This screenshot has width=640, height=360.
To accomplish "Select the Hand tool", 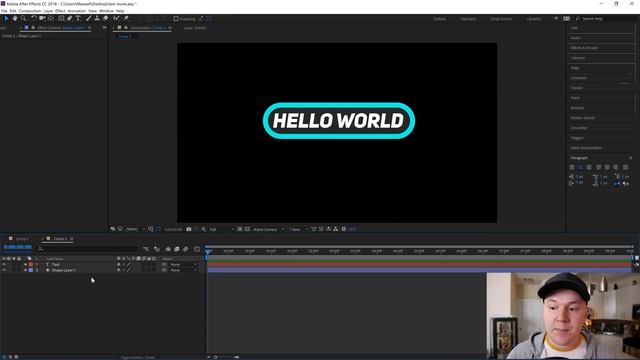I will [x=15, y=18].
